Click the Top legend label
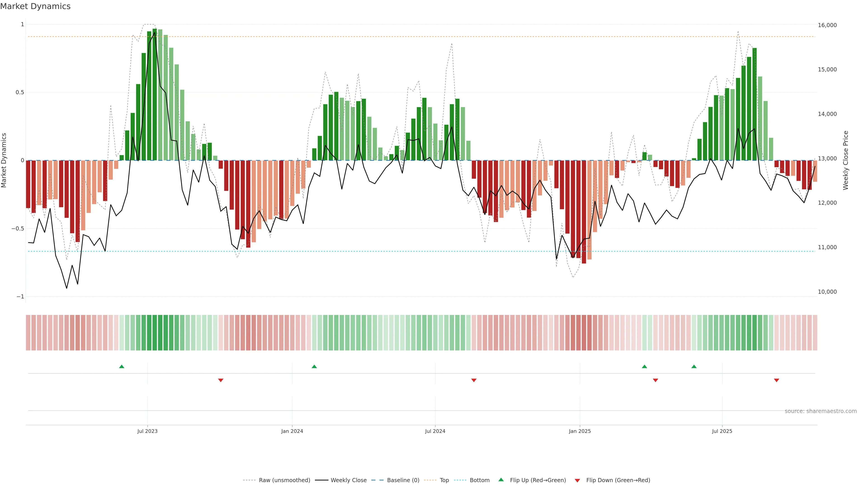Viewport: 868px width, 488px height. (444, 480)
